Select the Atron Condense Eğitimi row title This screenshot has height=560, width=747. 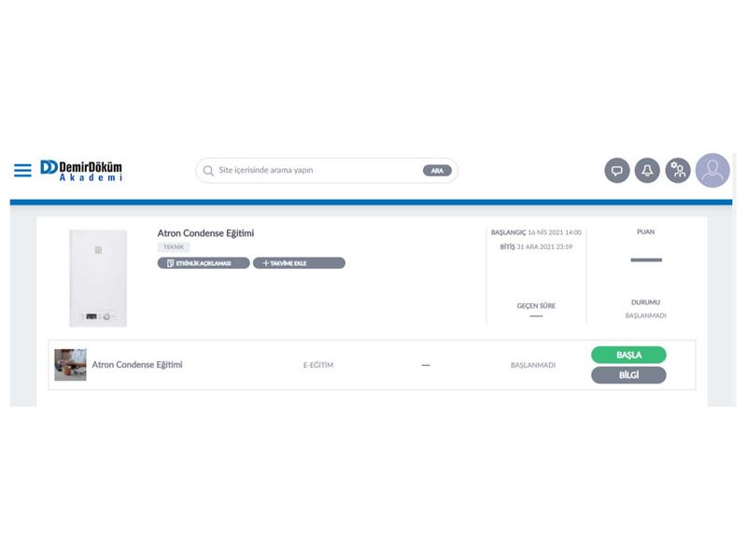click(137, 365)
